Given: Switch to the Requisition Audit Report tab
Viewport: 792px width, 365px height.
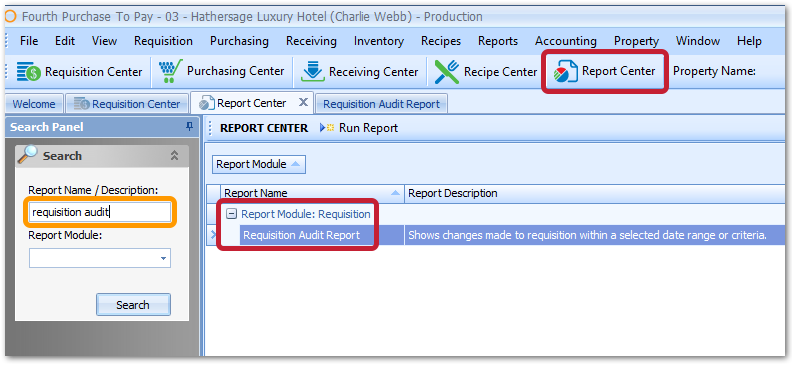Looking at the screenshot, I should 381,104.
